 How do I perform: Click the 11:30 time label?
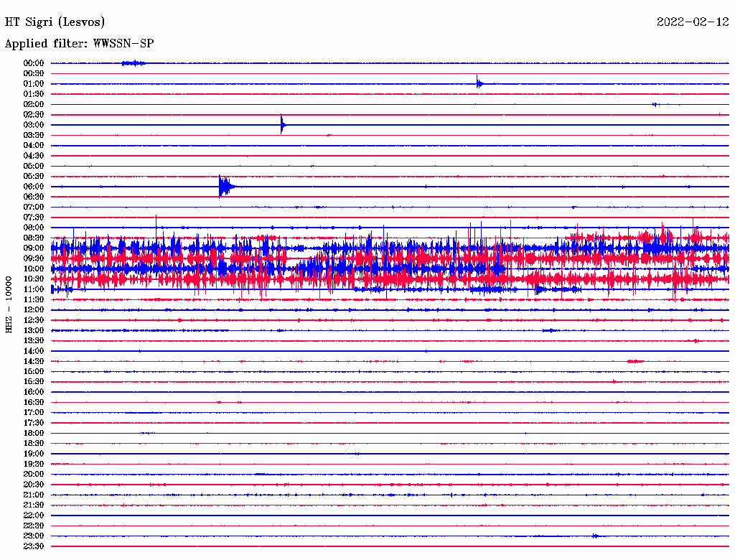pos(34,299)
